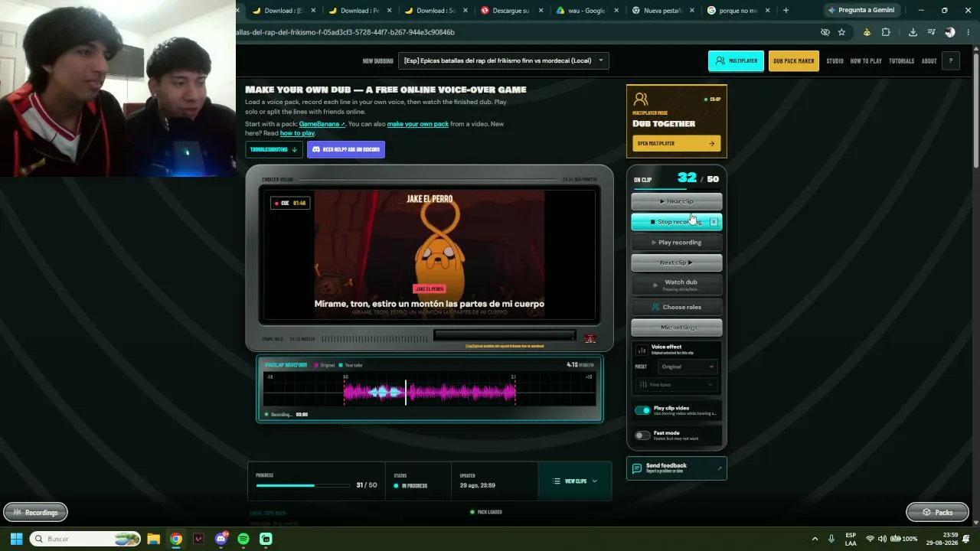This screenshot has height=551, width=980.
Task: Follow the 'make your own pack' link
Action: click(417, 124)
